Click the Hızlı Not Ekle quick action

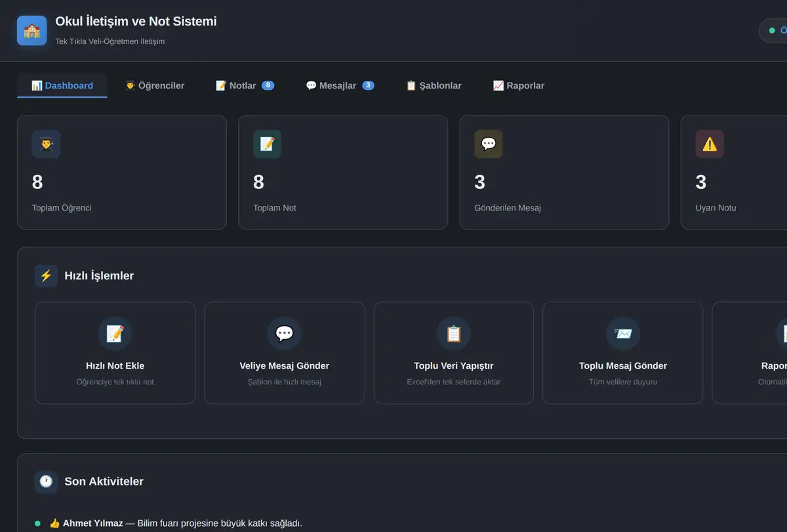coord(115,353)
